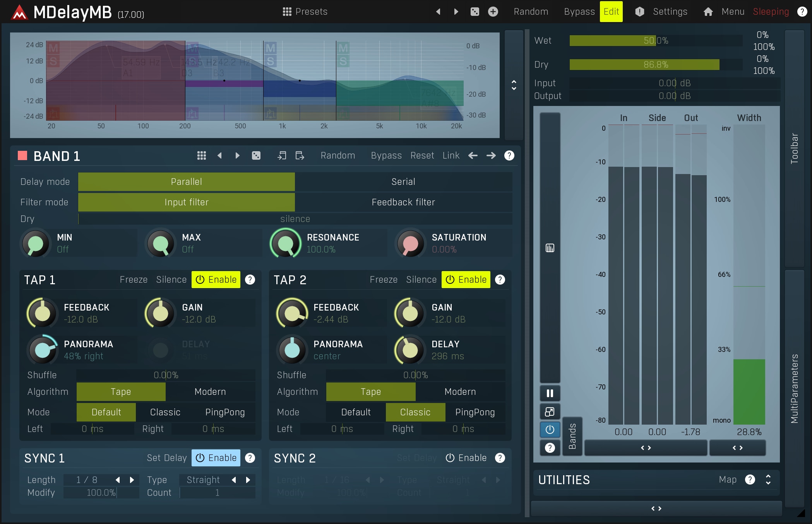
Task: Open the Presets menu
Action: (305, 12)
